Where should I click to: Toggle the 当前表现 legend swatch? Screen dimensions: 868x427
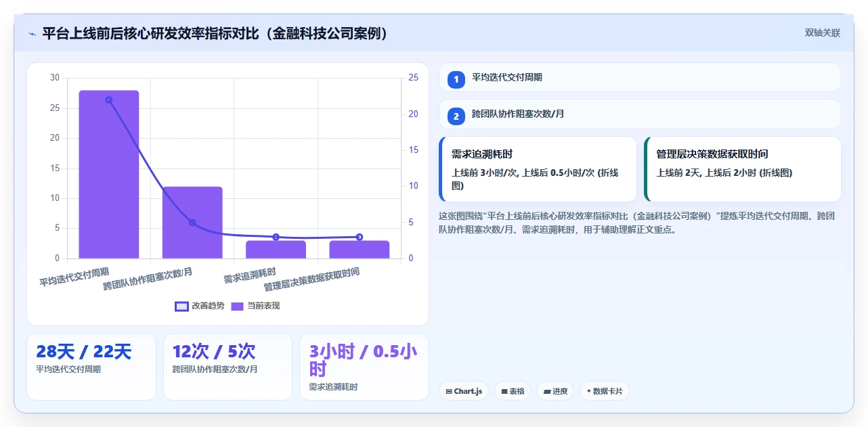(238, 306)
